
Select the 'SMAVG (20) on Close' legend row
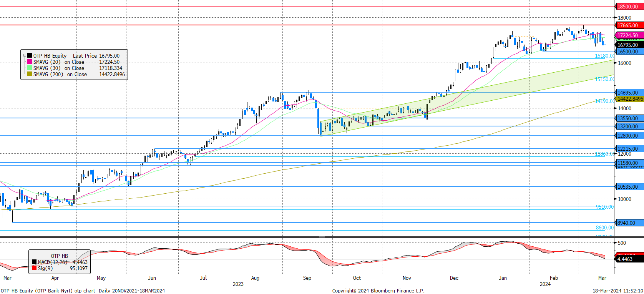coord(76,62)
